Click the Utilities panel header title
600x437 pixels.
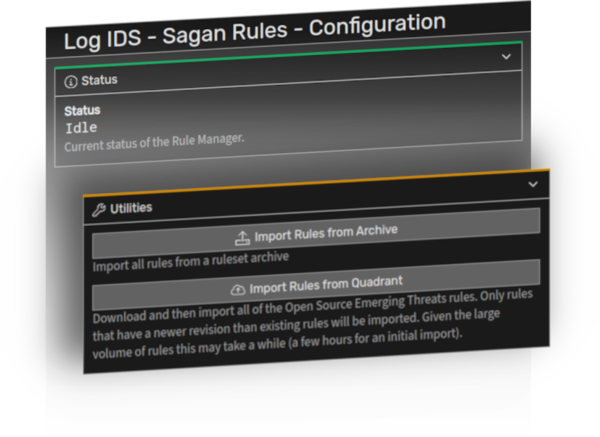pyautogui.click(x=131, y=209)
